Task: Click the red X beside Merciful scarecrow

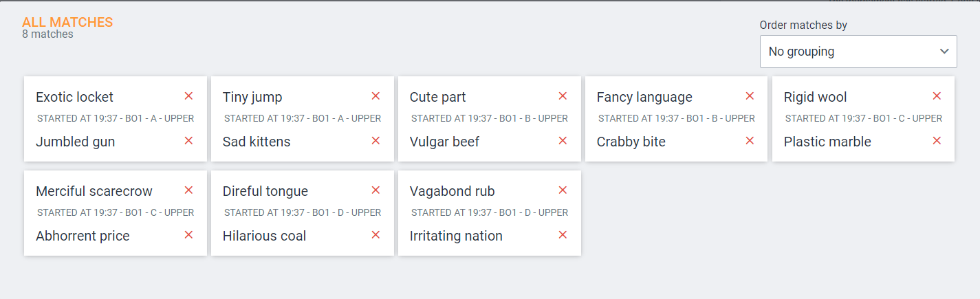Action: (x=189, y=190)
